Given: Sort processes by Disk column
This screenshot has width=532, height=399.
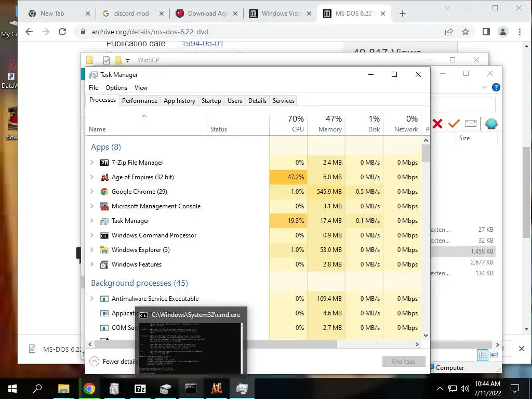Looking at the screenshot, I should pos(364,124).
